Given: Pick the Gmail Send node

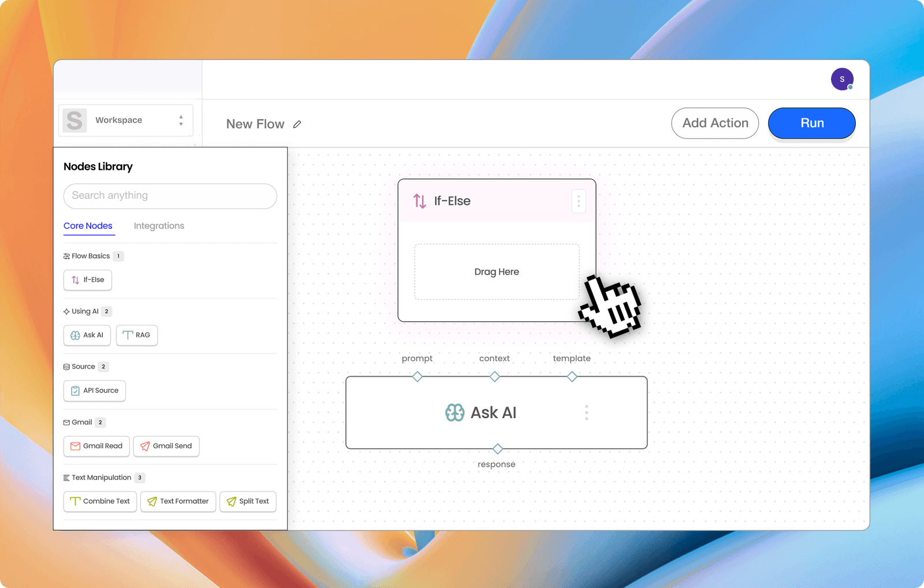Looking at the screenshot, I should pos(166,446).
